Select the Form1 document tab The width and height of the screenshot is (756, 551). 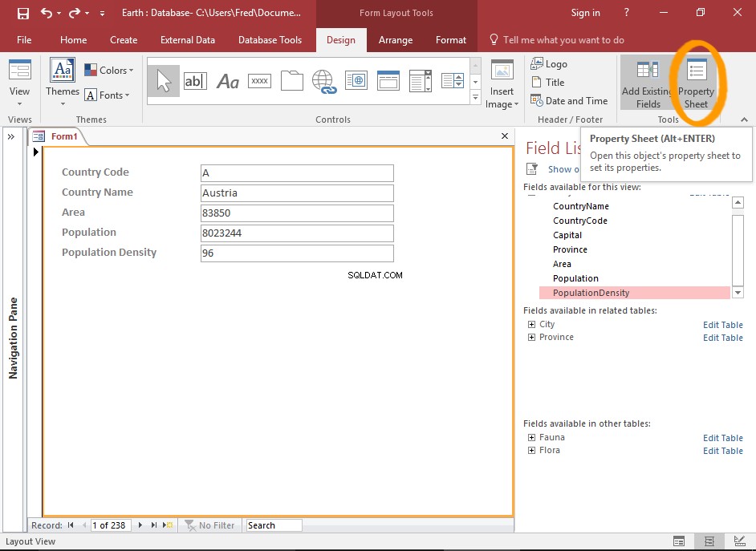[58, 136]
